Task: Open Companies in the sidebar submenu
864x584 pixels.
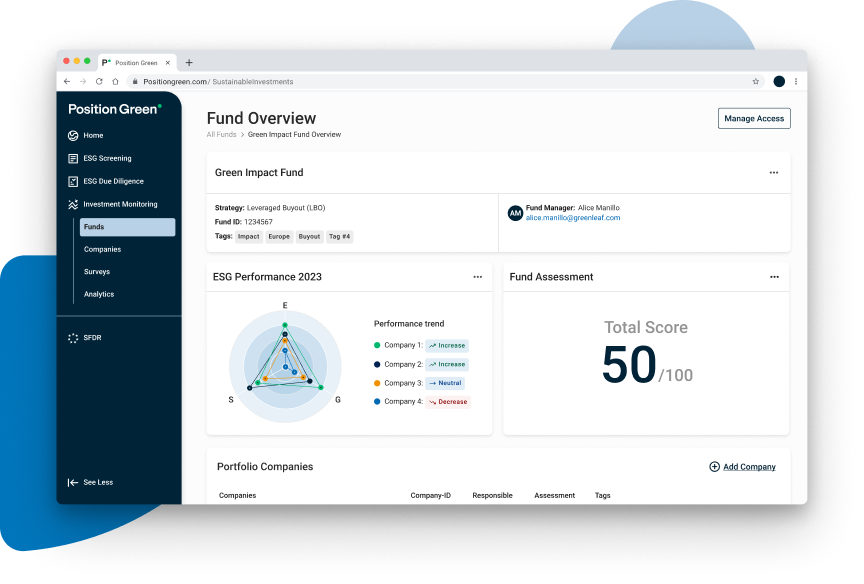Action: [x=102, y=250]
